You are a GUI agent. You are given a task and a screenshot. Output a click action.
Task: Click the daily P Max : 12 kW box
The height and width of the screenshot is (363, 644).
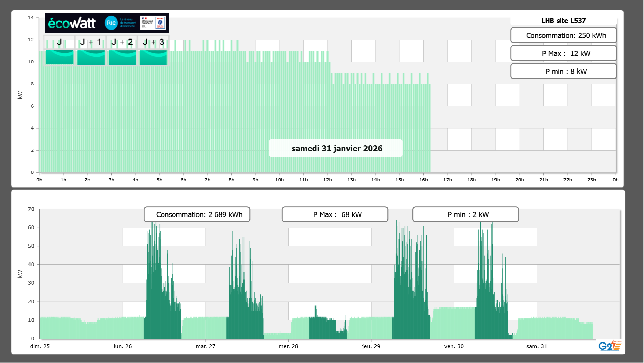point(563,53)
